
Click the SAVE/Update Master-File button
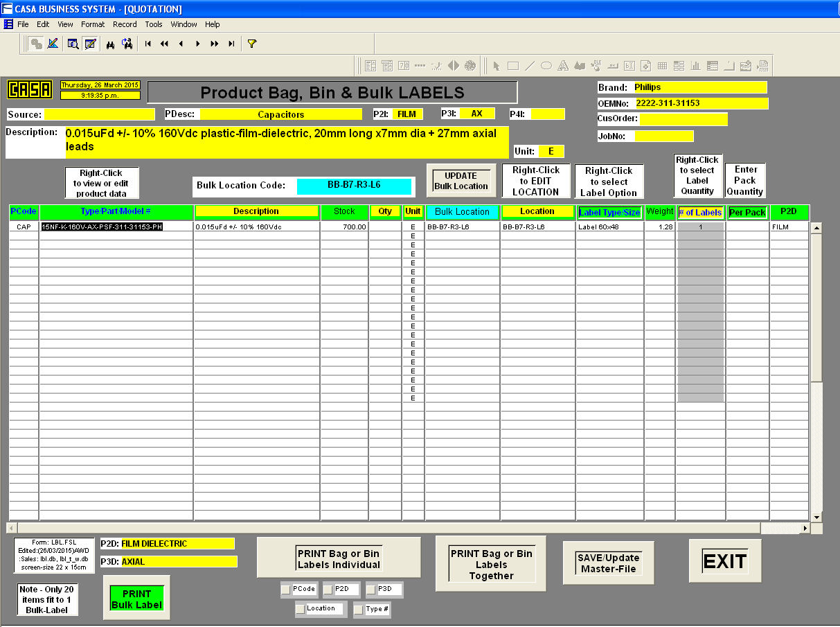point(609,563)
